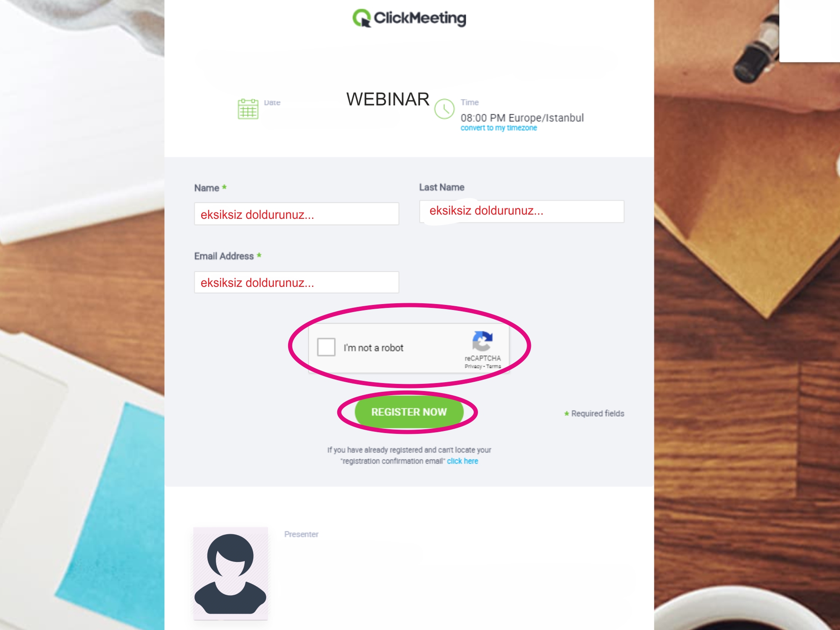Click the green calendar Date icon
The image size is (840, 630).
coord(248,109)
